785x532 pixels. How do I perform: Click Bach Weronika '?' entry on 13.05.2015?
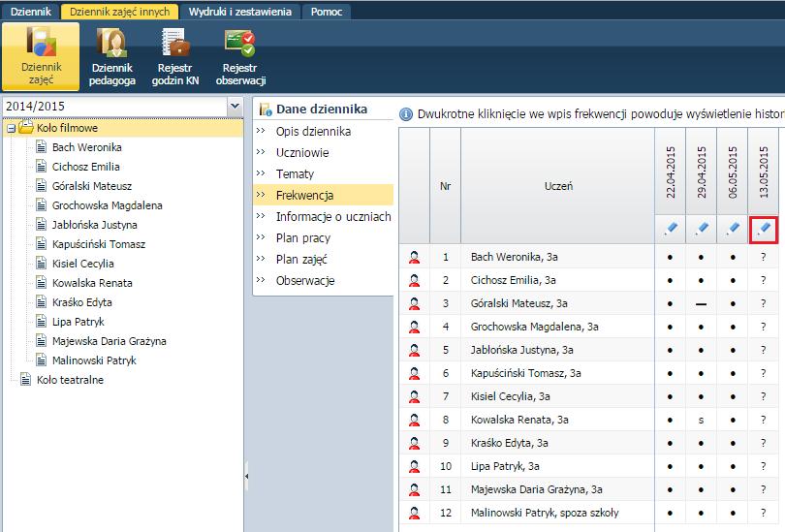[x=764, y=257]
